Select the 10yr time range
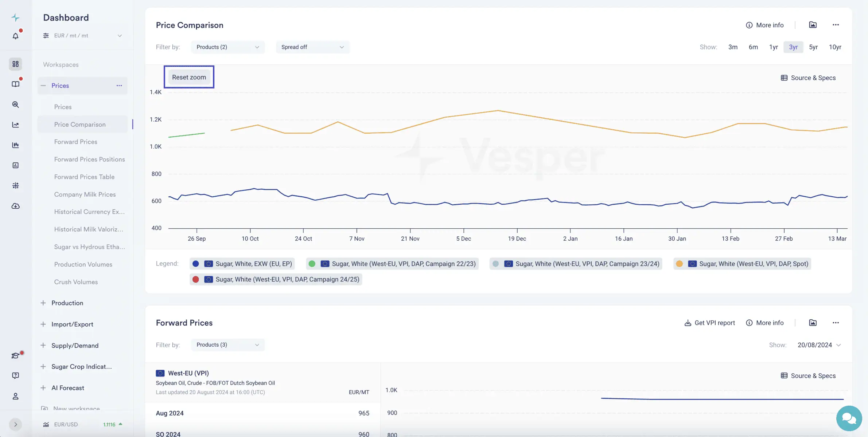868x437 pixels. [835, 47]
